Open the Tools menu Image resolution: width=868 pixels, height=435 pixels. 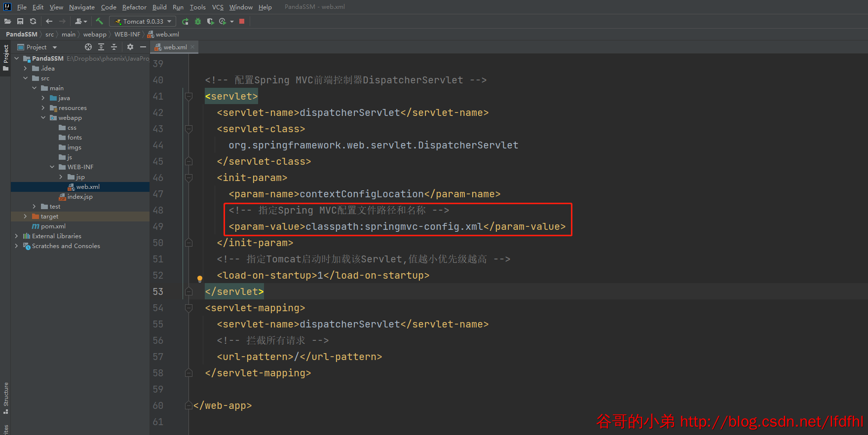coord(197,7)
